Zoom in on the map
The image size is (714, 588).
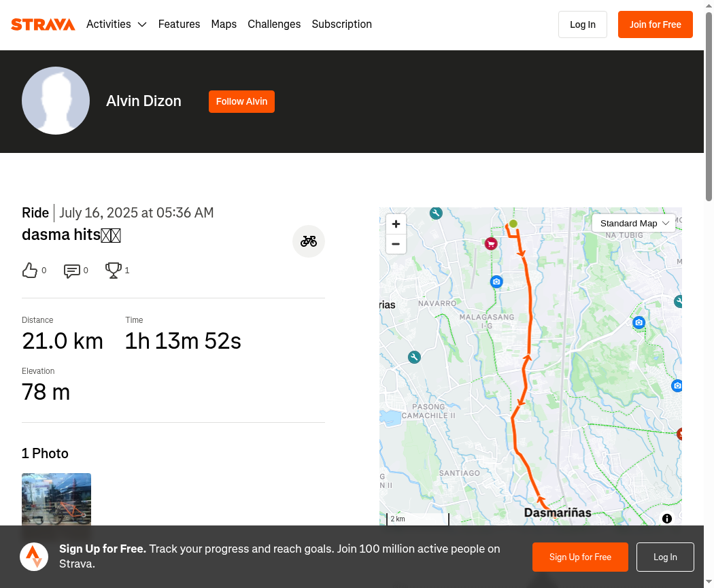point(396,224)
